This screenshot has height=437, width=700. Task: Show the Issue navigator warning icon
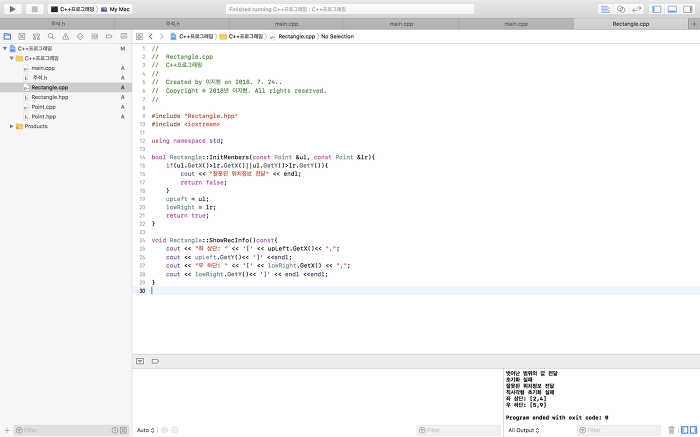click(x=66, y=37)
